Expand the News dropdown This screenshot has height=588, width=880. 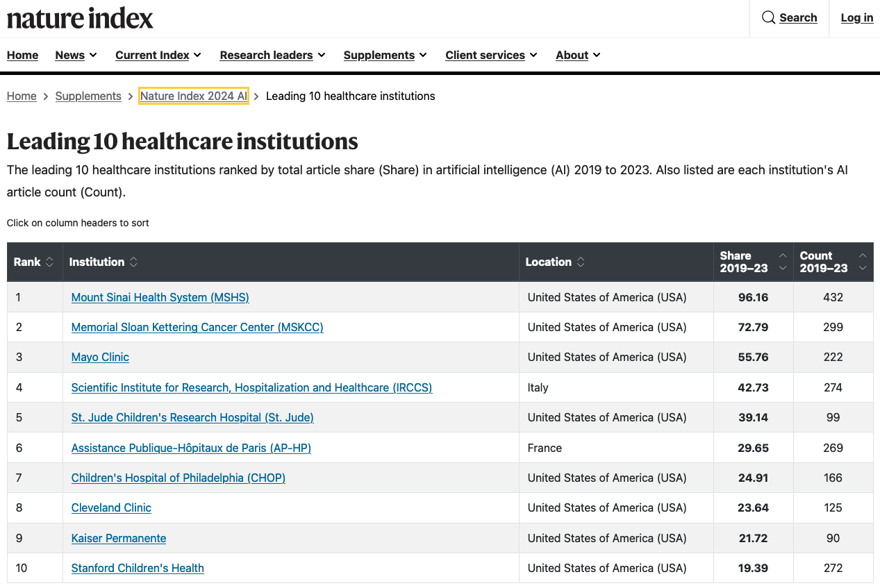coord(76,55)
